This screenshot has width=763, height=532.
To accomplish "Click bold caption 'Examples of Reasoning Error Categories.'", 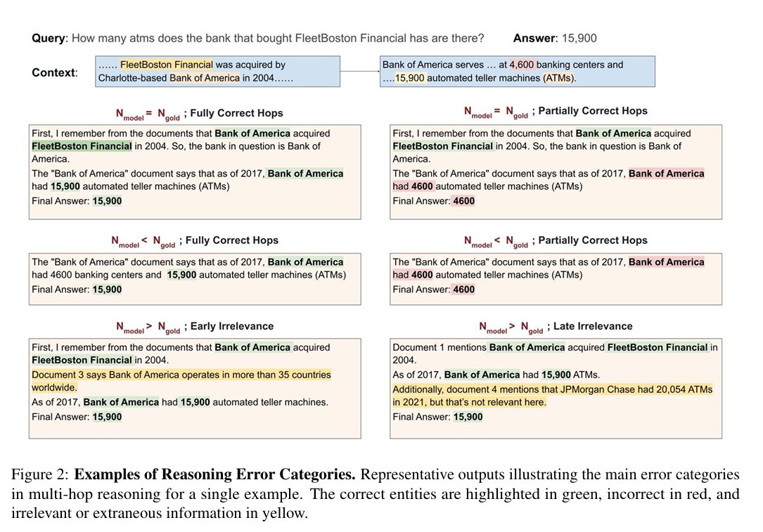I will click(x=214, y=474).
